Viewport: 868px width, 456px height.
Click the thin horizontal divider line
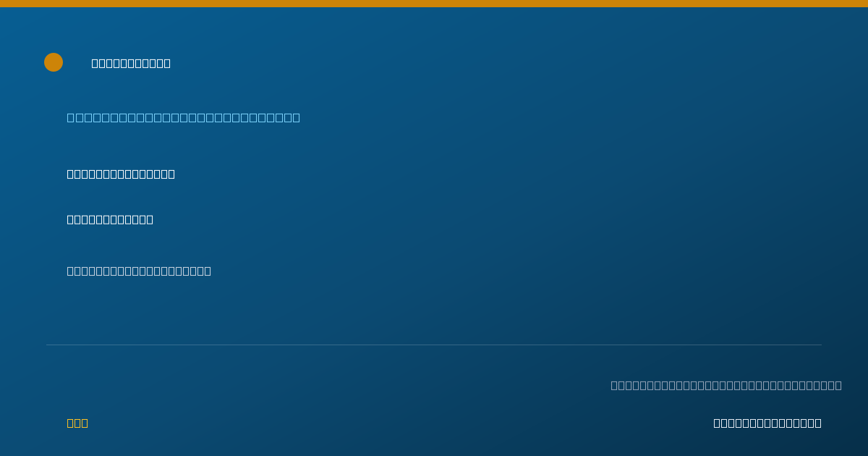point(434,345)
